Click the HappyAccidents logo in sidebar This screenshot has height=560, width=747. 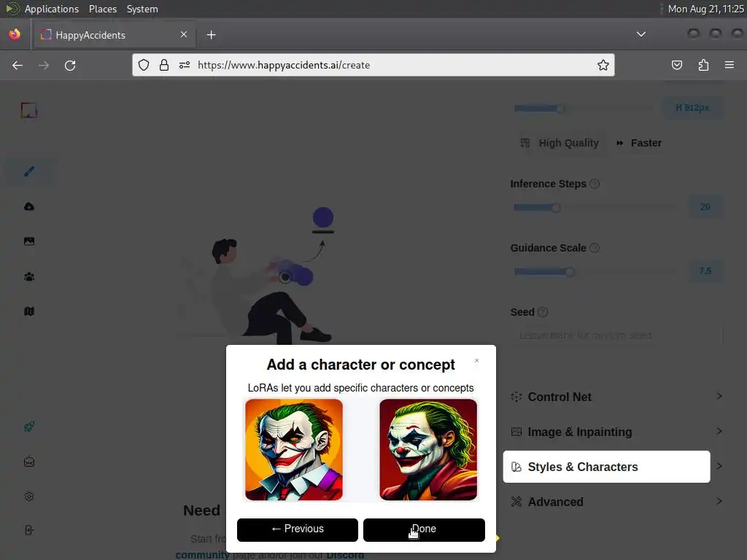pyautogui.click(x=29, y=111)
